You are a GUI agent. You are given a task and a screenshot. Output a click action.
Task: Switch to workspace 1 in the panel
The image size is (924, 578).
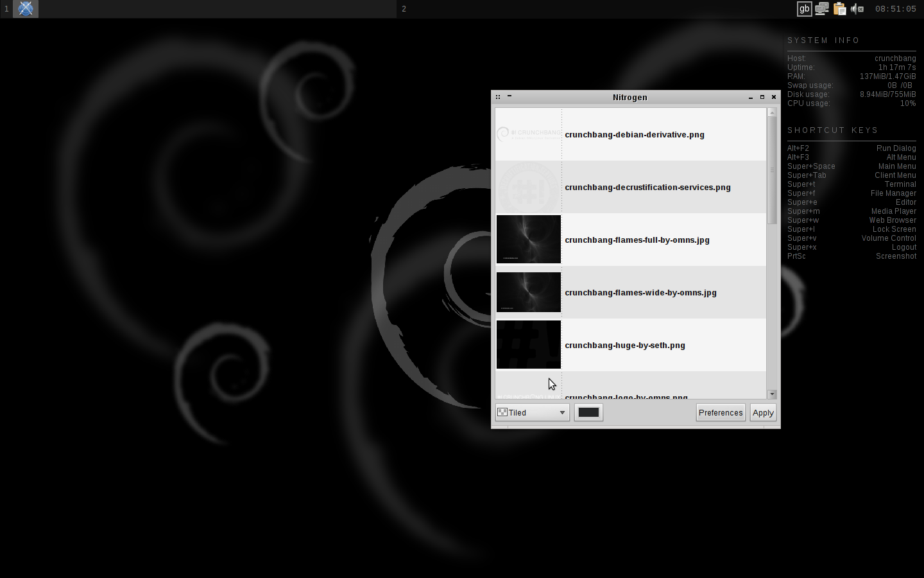click(x=6, y=9)
